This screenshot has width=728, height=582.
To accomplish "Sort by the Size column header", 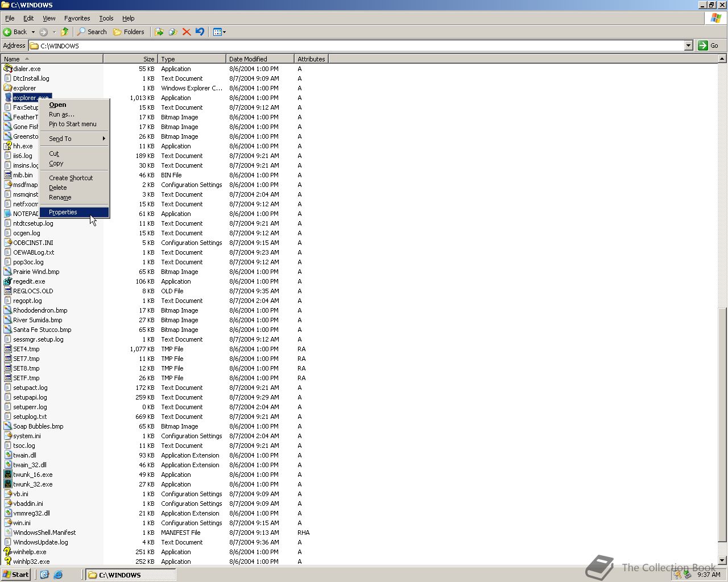I will [130, 59].
